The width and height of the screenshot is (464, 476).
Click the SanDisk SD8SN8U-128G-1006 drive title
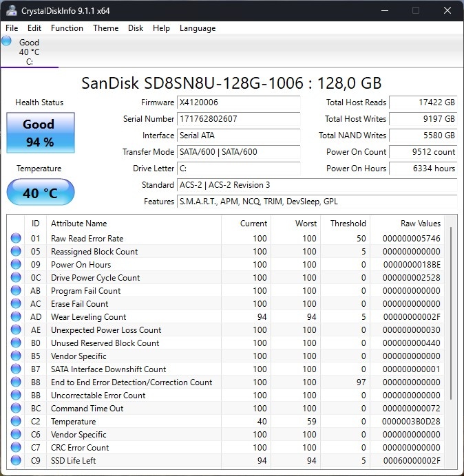point(231,83)
